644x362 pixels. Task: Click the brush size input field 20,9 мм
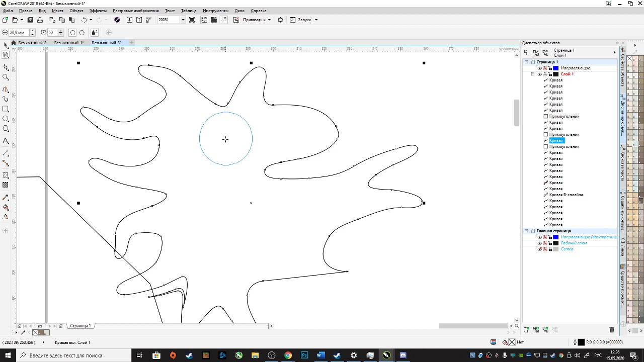[19, 33]
